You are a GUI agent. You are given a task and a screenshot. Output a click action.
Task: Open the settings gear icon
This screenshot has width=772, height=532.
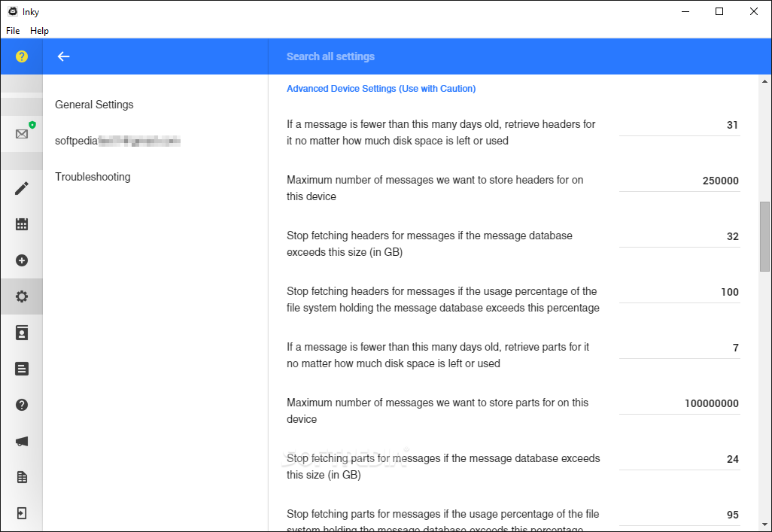(x=22, y=296)
